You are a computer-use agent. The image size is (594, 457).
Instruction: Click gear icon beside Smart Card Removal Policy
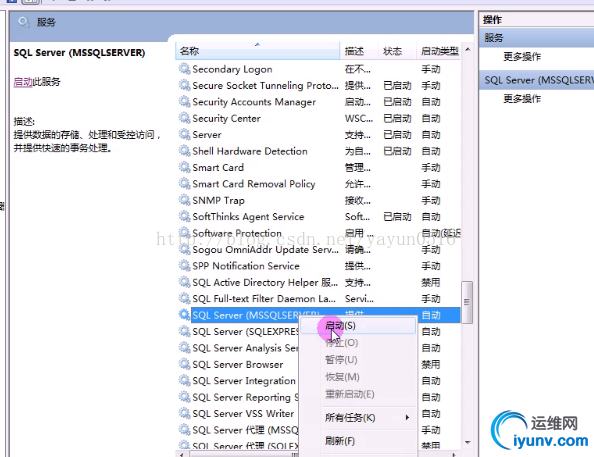click(184, 184)
